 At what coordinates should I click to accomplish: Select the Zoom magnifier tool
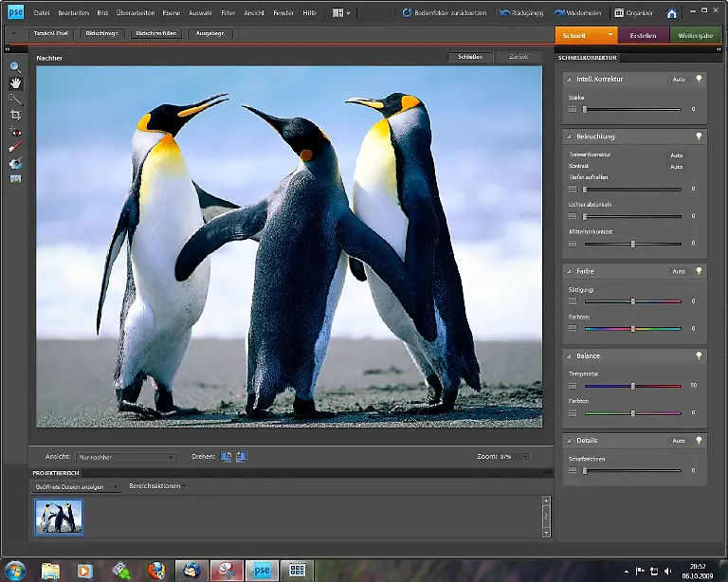point(15,67)
